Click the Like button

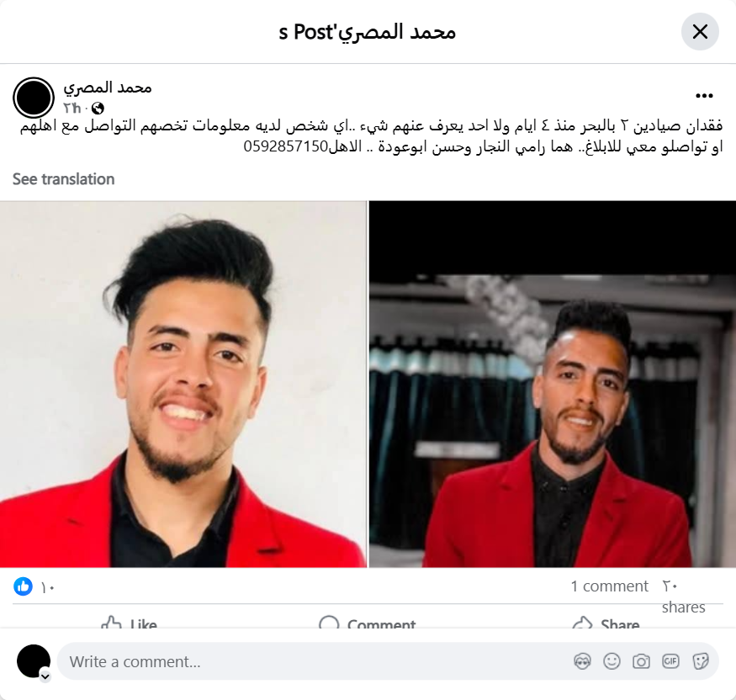[x=129, y=623]
